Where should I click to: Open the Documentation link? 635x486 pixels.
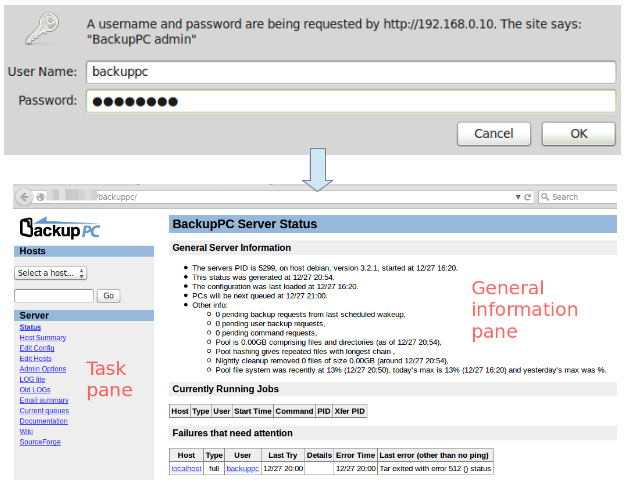pyautogui.click(x=44, y=421)
